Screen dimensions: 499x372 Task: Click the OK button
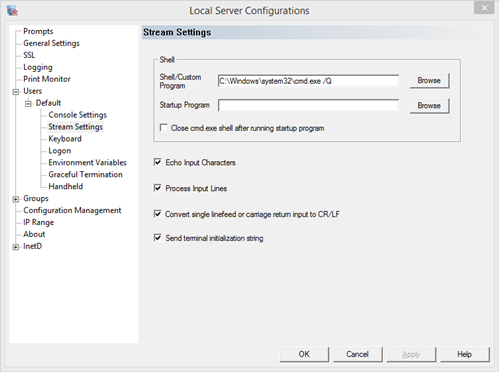(304, 354)
